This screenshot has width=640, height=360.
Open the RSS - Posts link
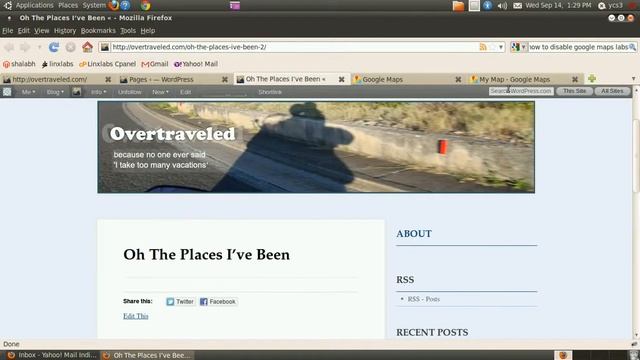coord(424,299)
